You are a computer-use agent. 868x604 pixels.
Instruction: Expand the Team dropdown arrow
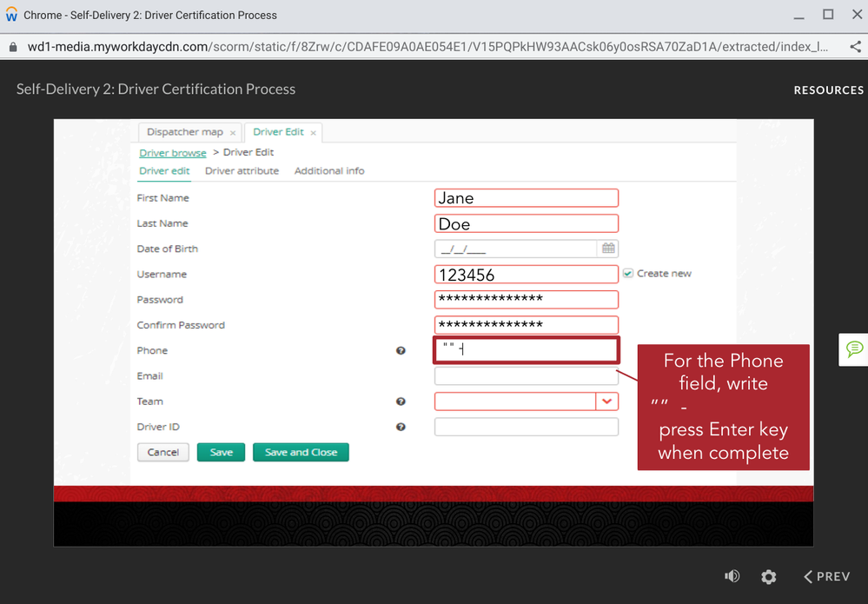point(606,402)
